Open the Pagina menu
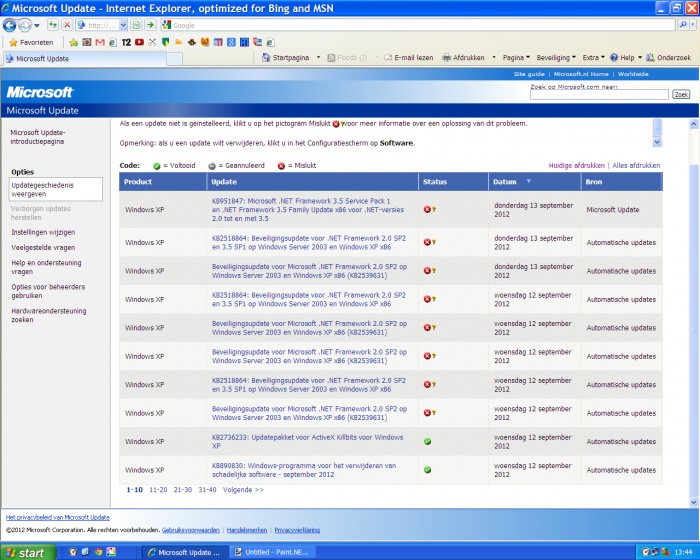This screenshot has height=560, width=700. 516,58
